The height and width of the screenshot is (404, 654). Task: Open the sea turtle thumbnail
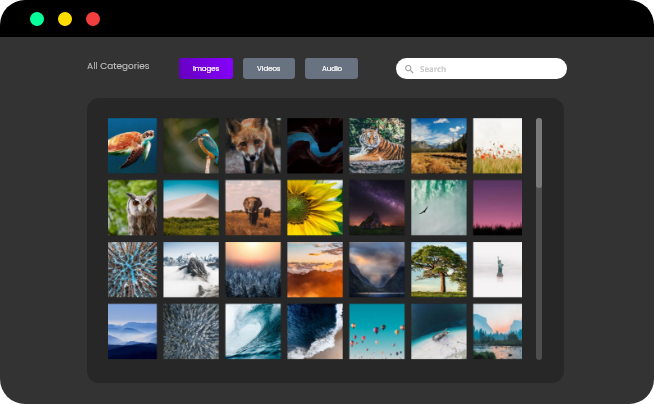click(132, 145)
